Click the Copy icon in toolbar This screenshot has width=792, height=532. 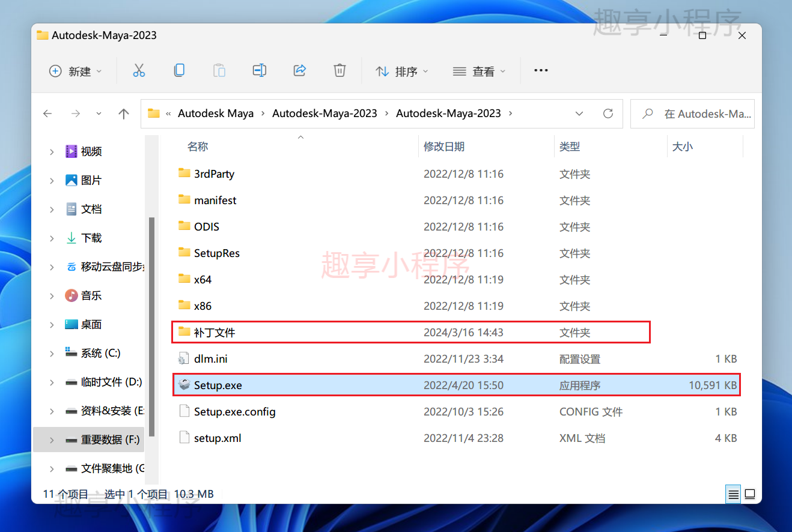[x=179, y=71]
